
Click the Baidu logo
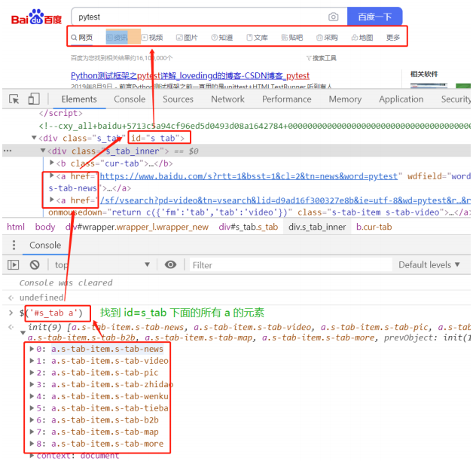tap(36, 17)
